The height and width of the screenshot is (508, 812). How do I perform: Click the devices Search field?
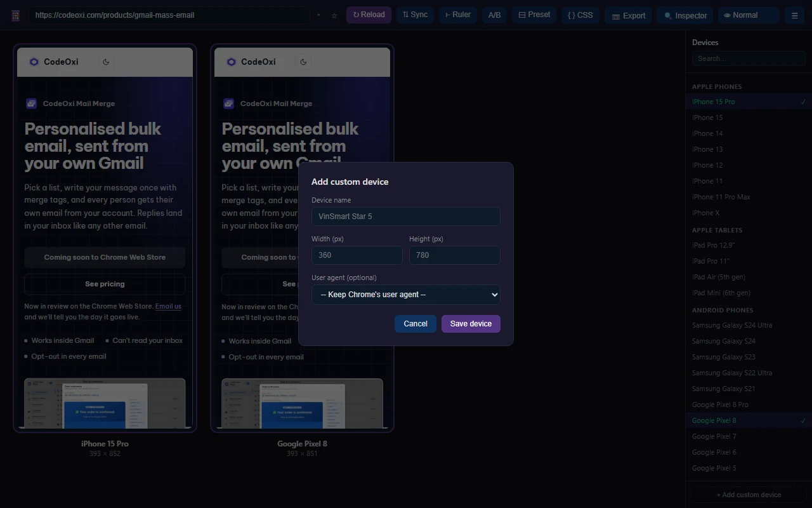[x=749, y=58]
